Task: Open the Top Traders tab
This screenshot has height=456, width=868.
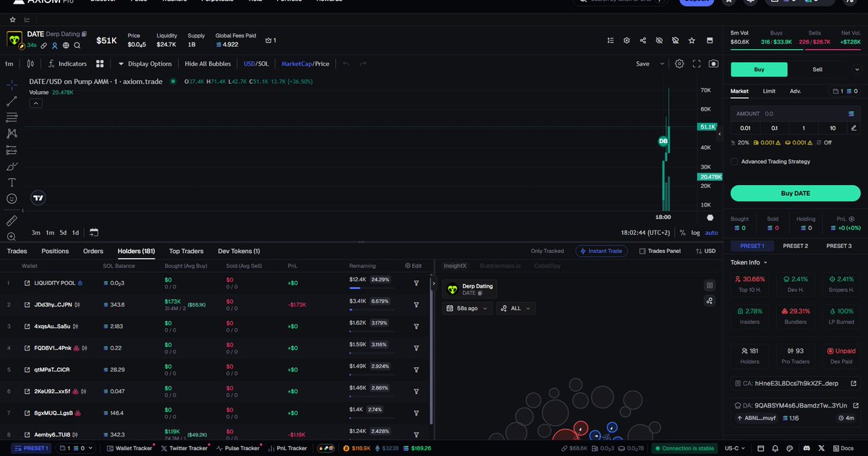Action: tap(186, 251)
